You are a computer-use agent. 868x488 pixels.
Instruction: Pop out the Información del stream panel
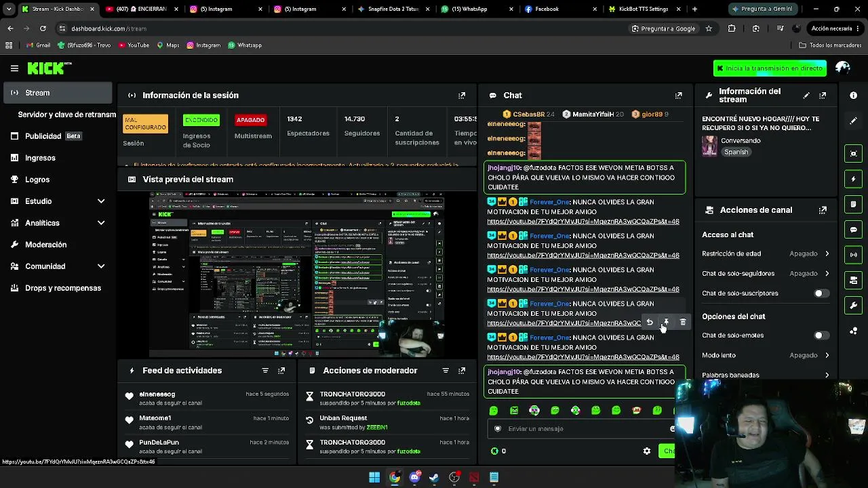823,96
